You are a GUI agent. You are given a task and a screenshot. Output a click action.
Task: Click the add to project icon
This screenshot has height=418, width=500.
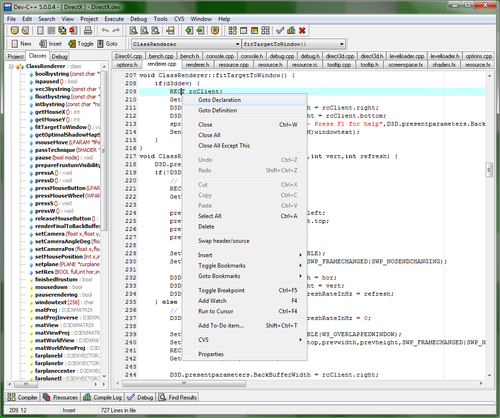pyautogui.click(x=189, y=31)
